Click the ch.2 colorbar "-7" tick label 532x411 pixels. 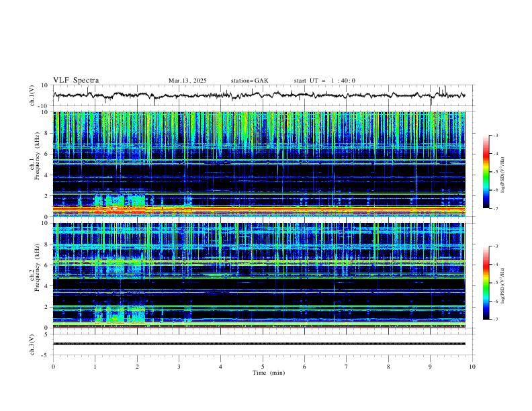(496, 319)
